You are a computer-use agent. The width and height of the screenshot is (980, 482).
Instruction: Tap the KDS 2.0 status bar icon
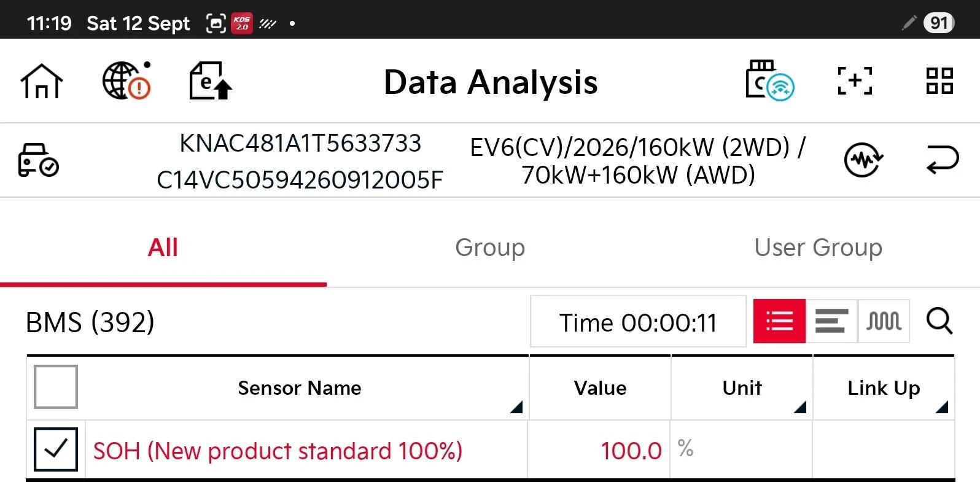tap(242, 23)
